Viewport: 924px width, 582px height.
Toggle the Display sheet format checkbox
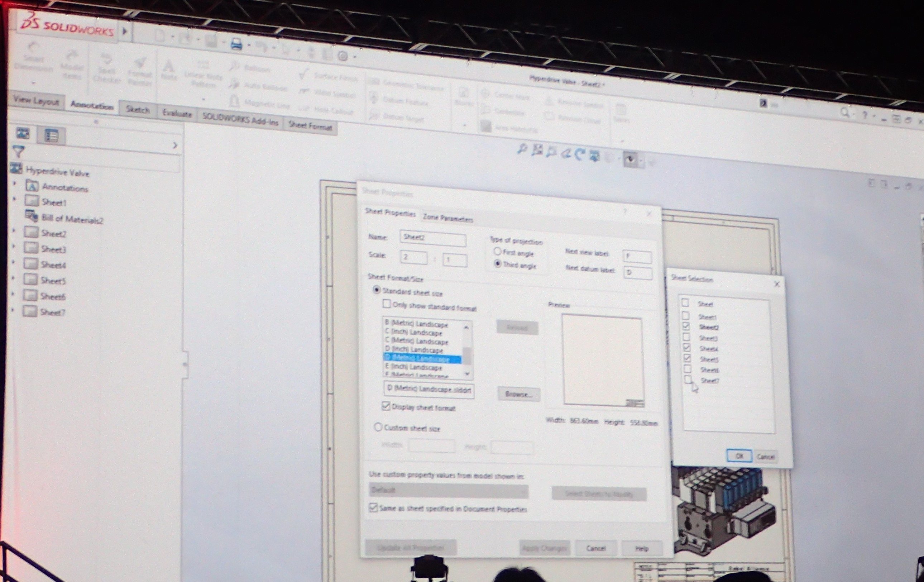pyautogui.click(x=386, y=406)
